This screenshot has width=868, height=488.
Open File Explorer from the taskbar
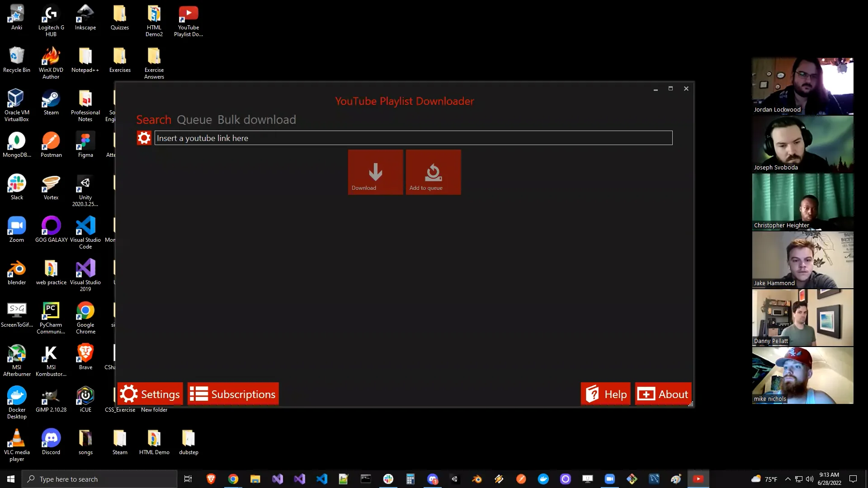click(x=255, y=479)
